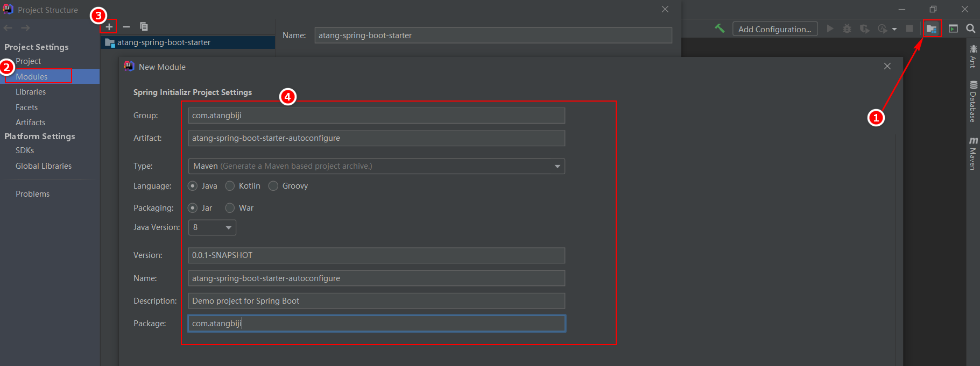
Task: Go back with the left arrow icon
Action: coord(8,28)
